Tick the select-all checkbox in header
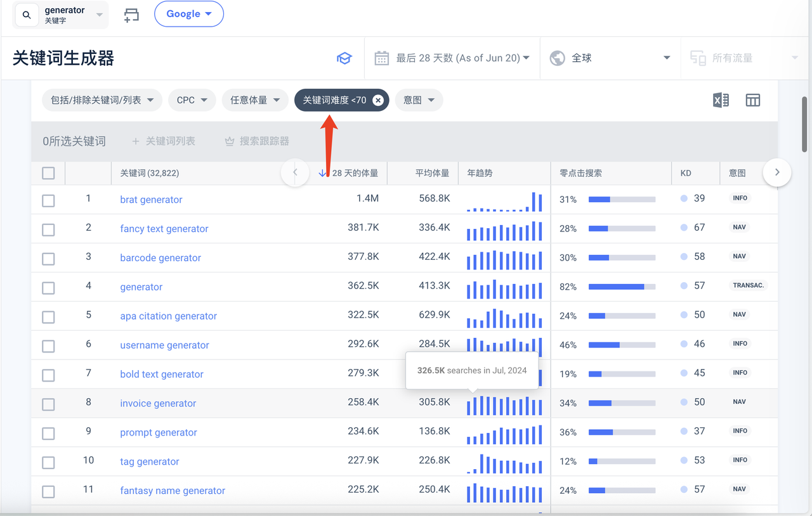This screenshot has height=516, width=812. pyautogui.click(x=48, y=173)
